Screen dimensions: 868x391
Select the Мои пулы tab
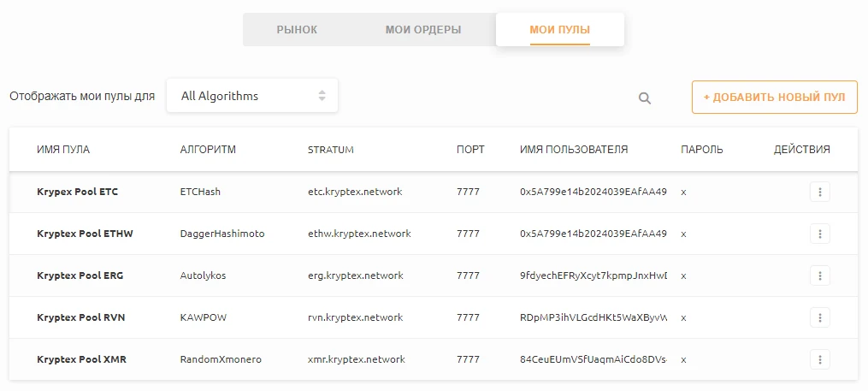[560, 30]
